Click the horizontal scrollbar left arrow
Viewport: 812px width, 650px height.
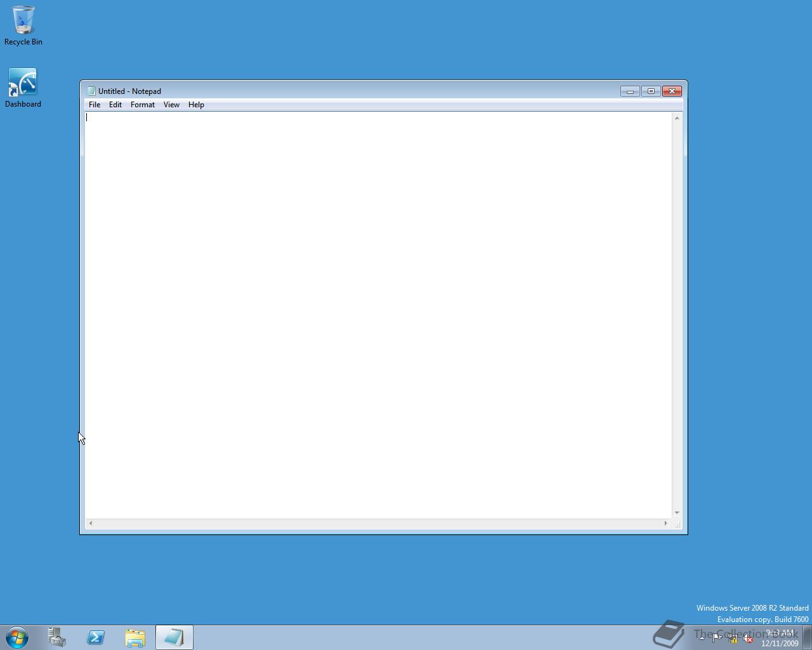(91, 523)
